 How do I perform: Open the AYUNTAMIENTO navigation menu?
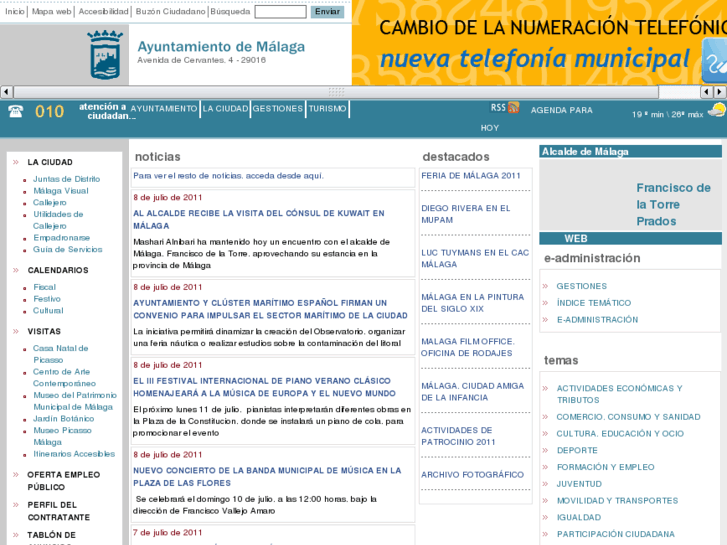pos(164,109)
